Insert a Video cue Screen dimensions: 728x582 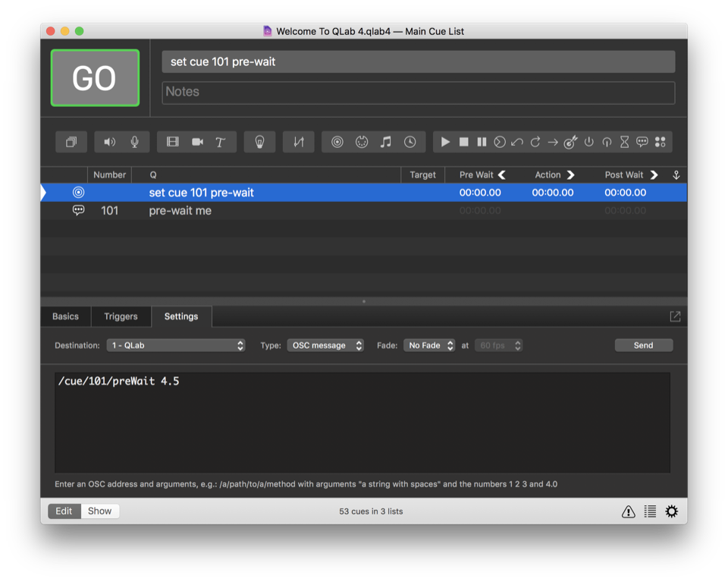(173, 142)
